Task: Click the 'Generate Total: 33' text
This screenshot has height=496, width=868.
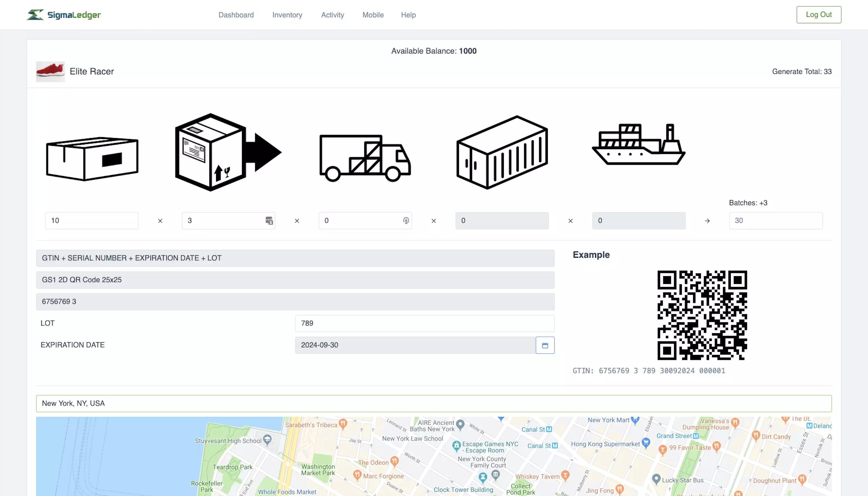Action: (x=802, y=72)
